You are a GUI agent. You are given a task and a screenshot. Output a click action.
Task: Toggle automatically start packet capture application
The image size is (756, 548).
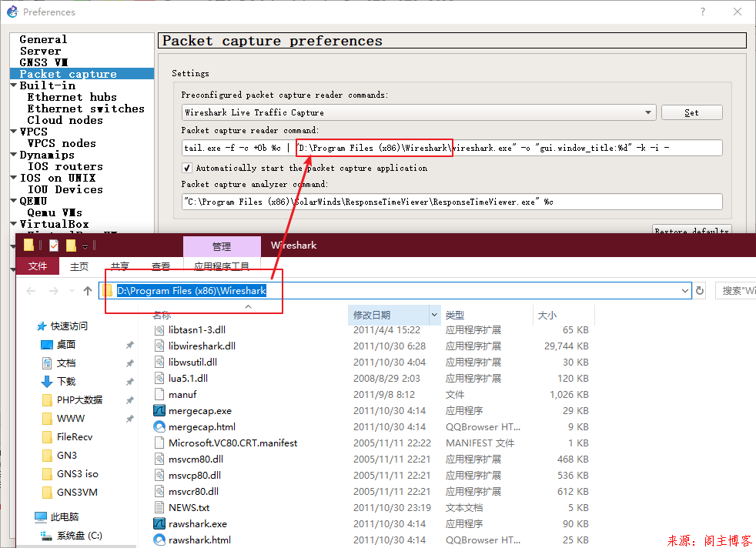pos(187,168)
